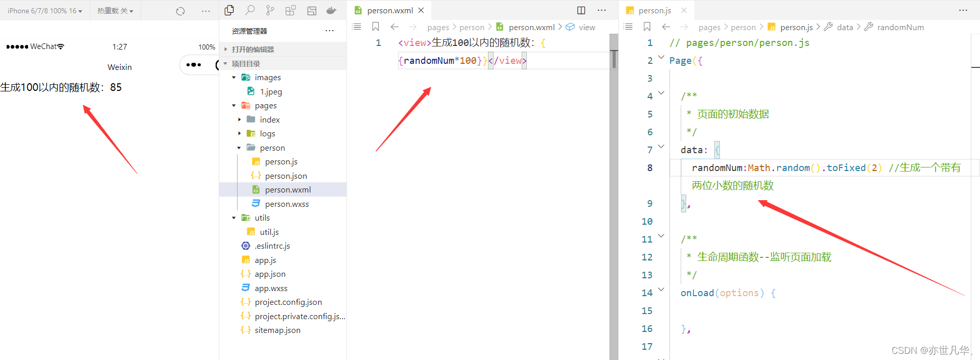This screenshot has width=980, height=360.
Task: Open app.js file
Action: point(283,260)
